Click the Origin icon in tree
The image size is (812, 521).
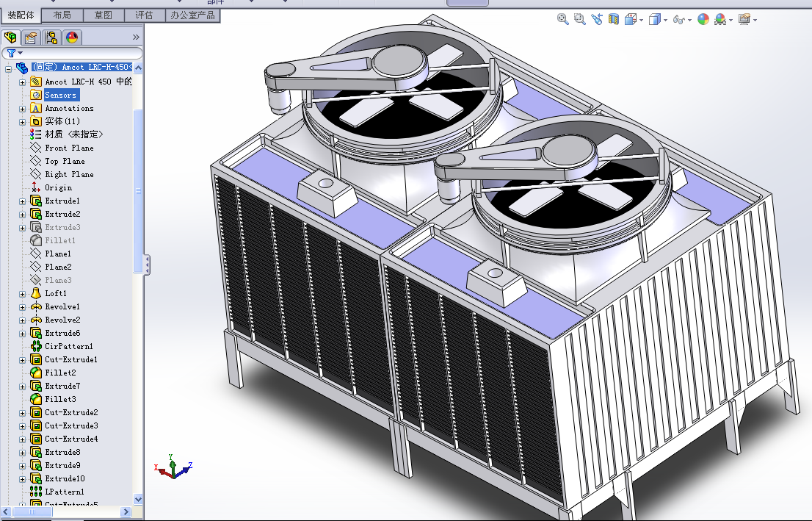36,187
